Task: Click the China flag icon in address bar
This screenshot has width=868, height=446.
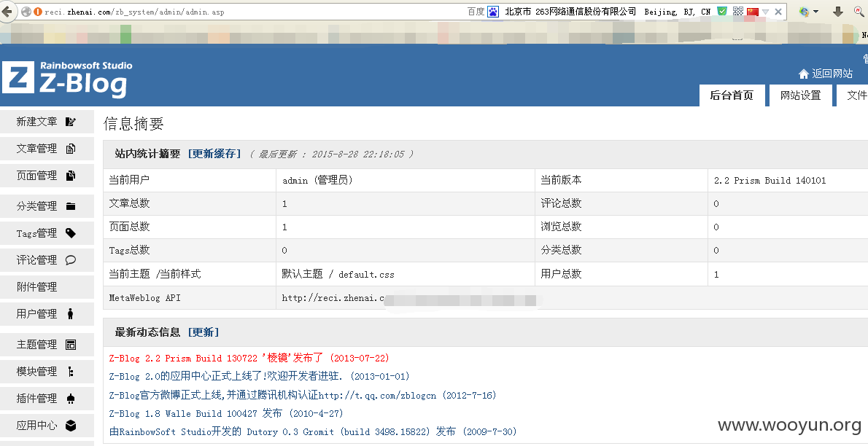Action: [x=752, y=12]
